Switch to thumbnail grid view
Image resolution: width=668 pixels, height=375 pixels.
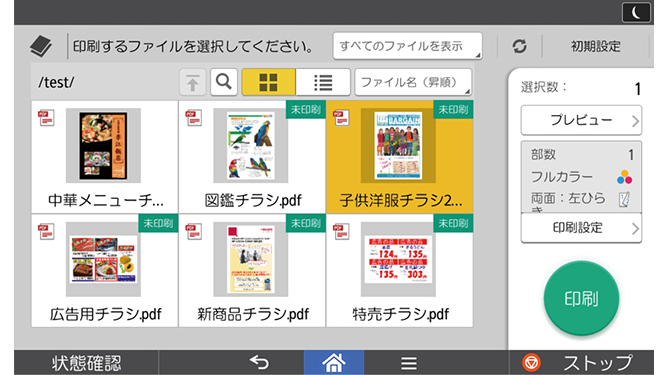268,82
